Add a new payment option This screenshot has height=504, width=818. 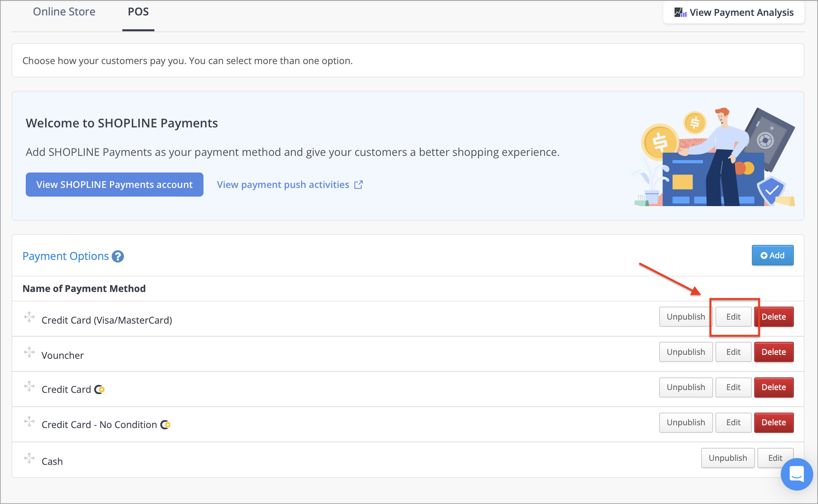772,256
